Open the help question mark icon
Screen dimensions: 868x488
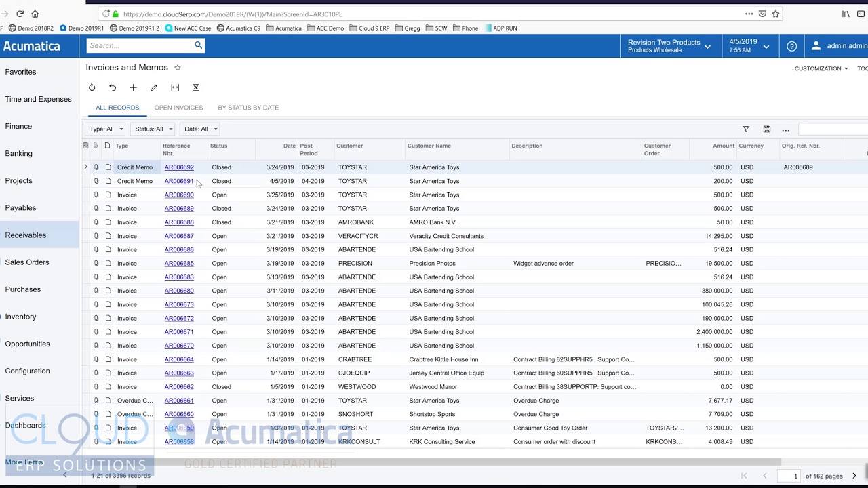click(791, 46)
